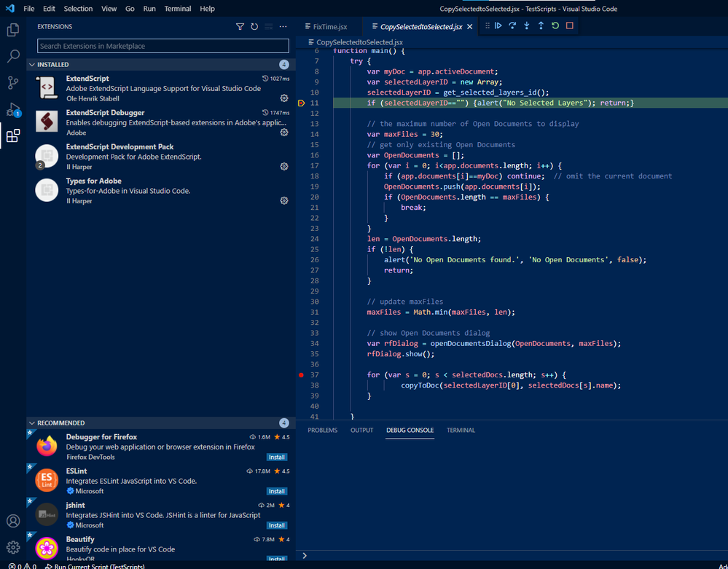Open the ExtendScript Debugger manage gear menu
728x569 pixels.
click(x=284, y=133)
